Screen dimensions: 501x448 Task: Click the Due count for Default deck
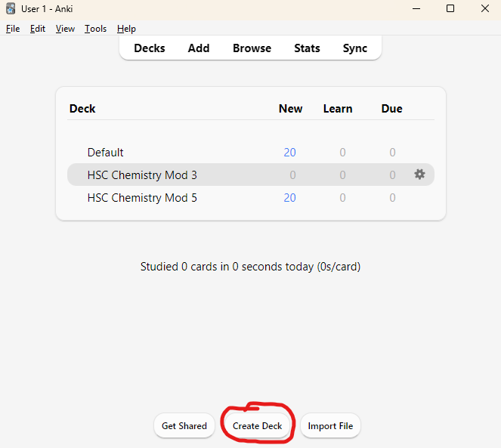(x=392, y=153)
